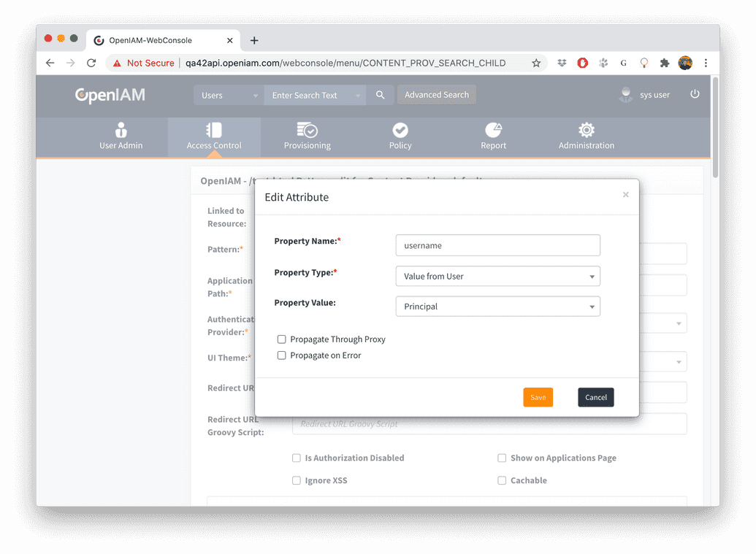Click inside the Property Name field
The image size is (756, 554).
497,245
